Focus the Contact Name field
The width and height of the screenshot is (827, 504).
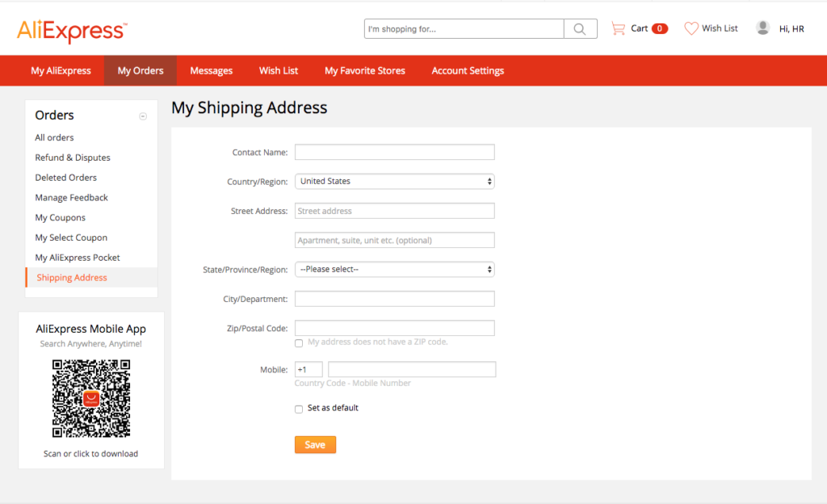coord(394,153)
